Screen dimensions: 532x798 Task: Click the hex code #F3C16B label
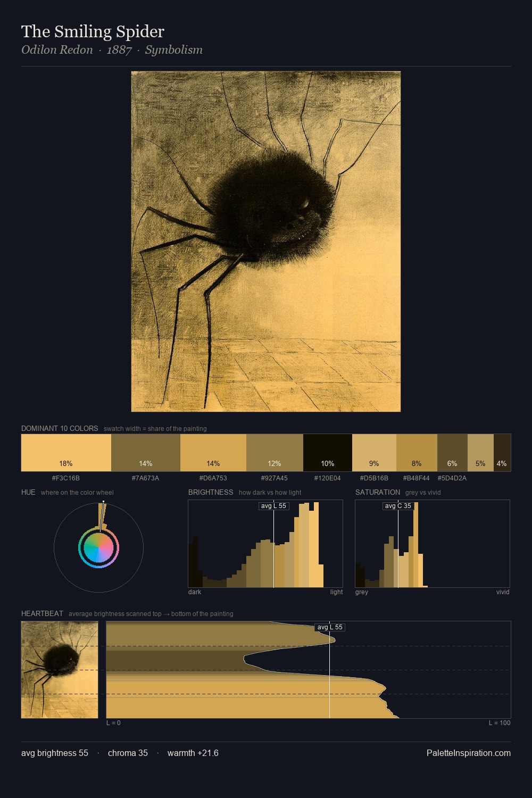[66, 478]
